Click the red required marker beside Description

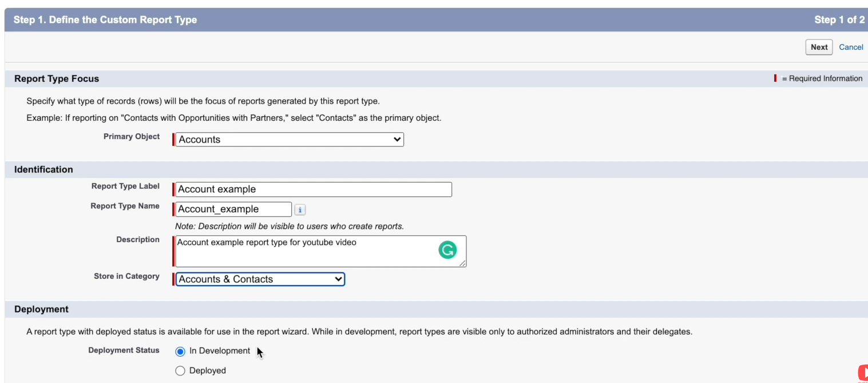[173, 251]
